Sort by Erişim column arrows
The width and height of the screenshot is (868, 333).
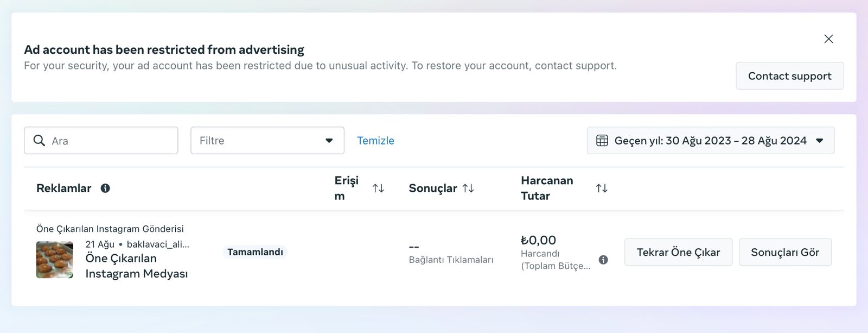(378, 188)
